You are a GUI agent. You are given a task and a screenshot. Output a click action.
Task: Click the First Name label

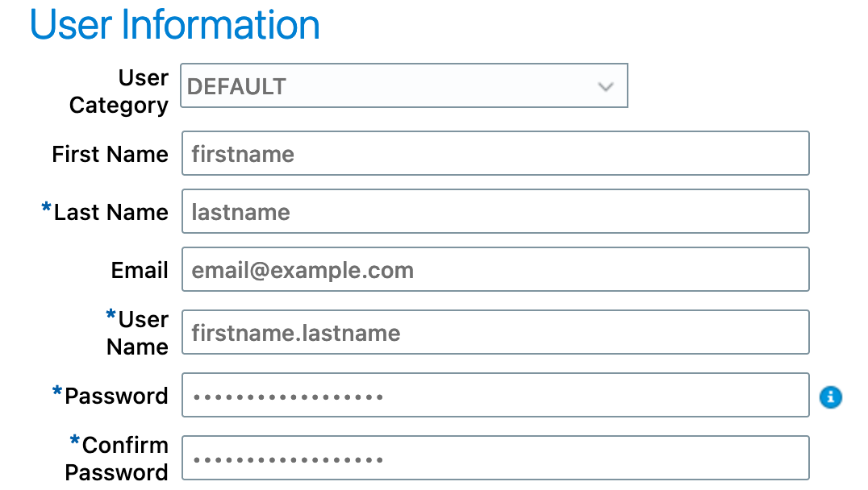pyautogui.click(x=110, y=154)
